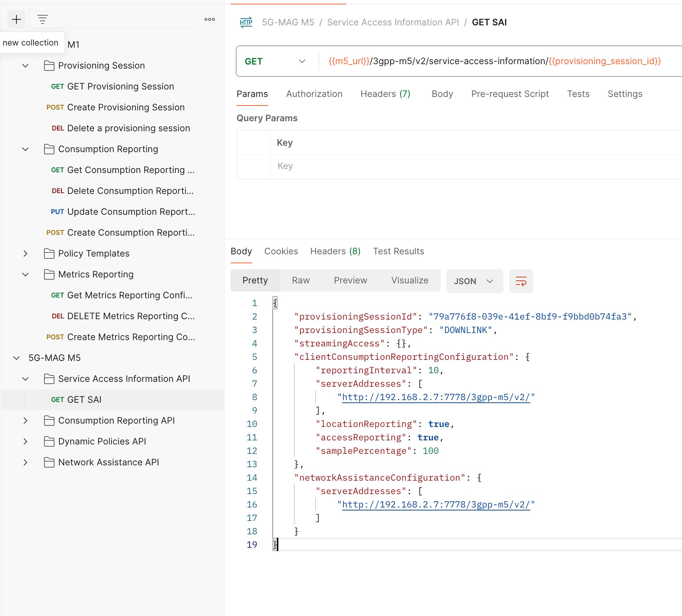
Task: Click the folder icon beside Network Assistance API
Action: 49,462
